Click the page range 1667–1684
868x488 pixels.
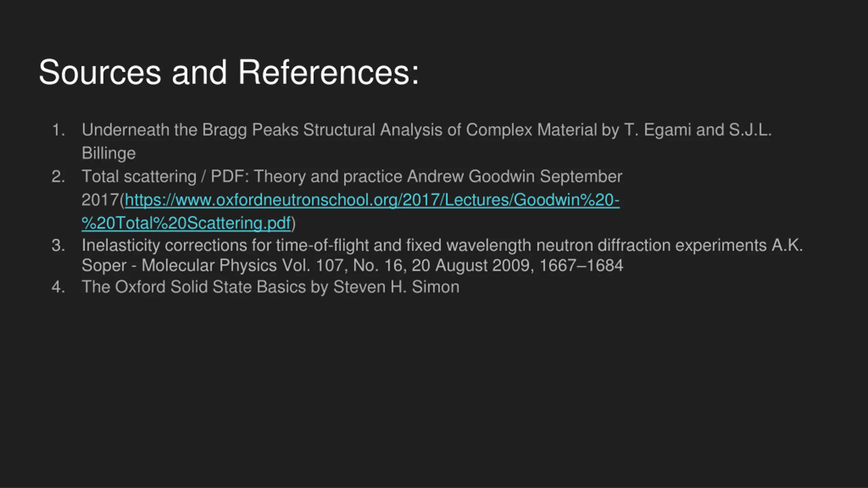click(x=581, y=265)
